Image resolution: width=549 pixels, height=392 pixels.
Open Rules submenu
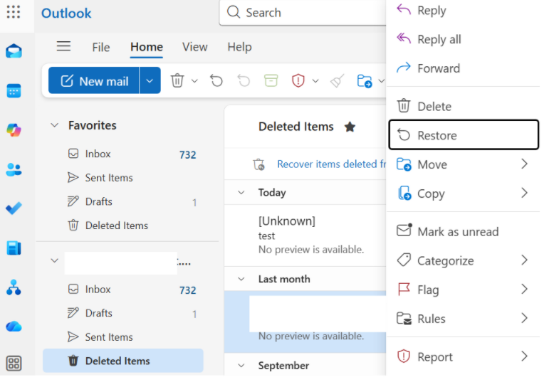[x=464, y=319]
